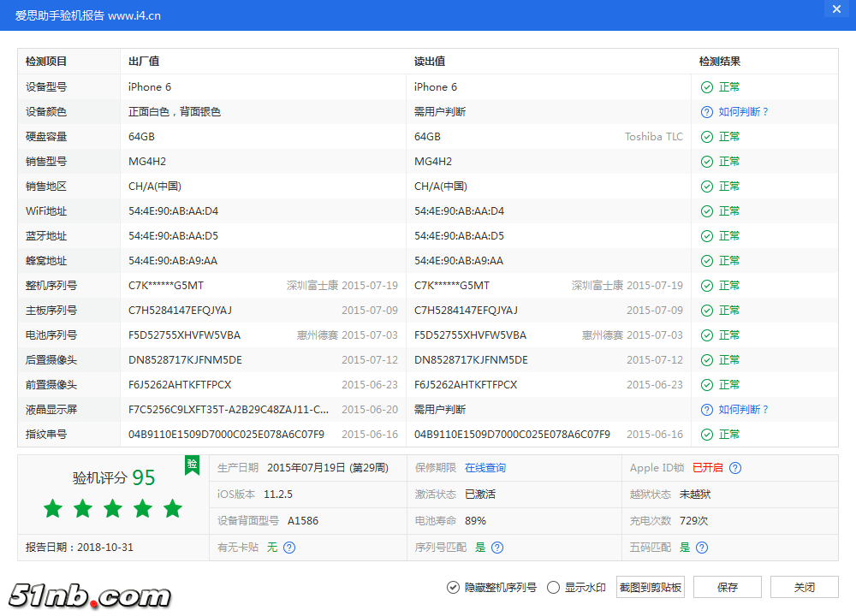Click the 保存 button

[728, 587]
